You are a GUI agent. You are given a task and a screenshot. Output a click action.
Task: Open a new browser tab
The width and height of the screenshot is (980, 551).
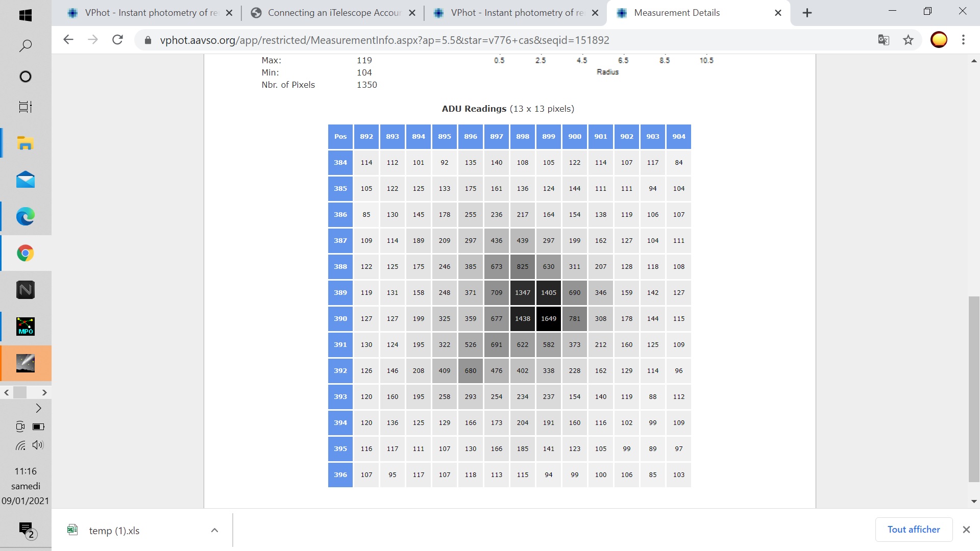pos(807,13)
